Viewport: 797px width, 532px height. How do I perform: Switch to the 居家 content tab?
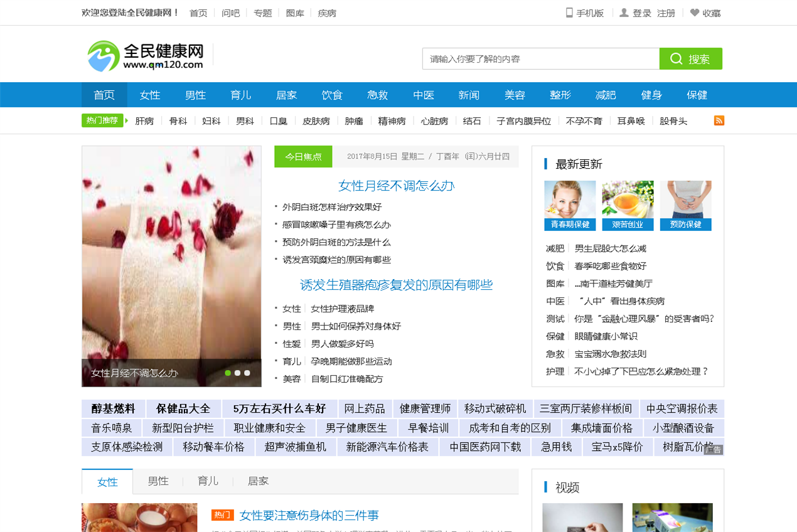tap(258, 481)
